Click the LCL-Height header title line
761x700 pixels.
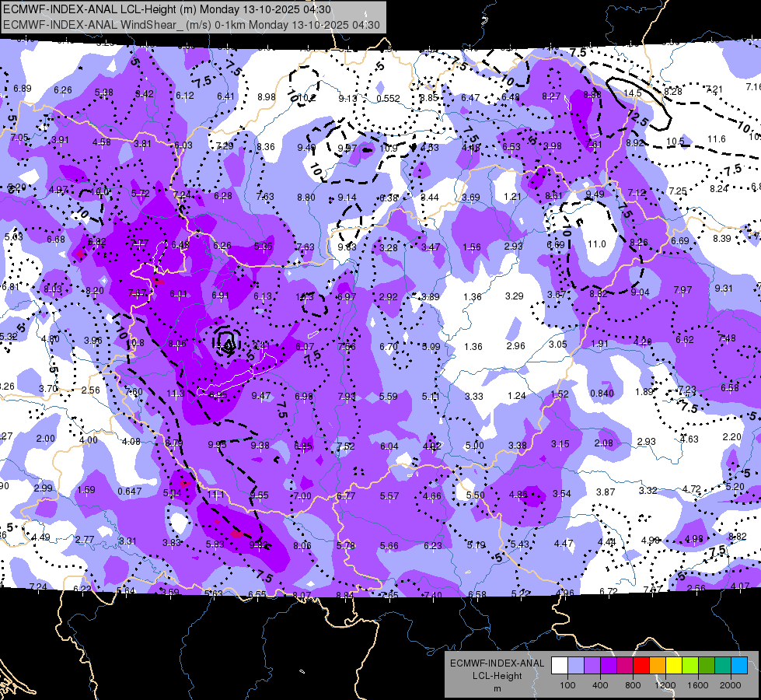[167, 9]
